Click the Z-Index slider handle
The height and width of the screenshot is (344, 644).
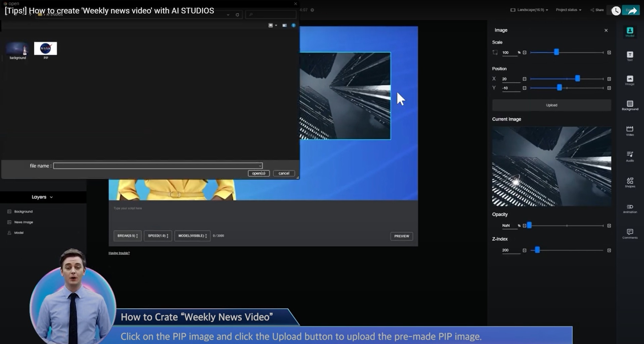(537, 250)
